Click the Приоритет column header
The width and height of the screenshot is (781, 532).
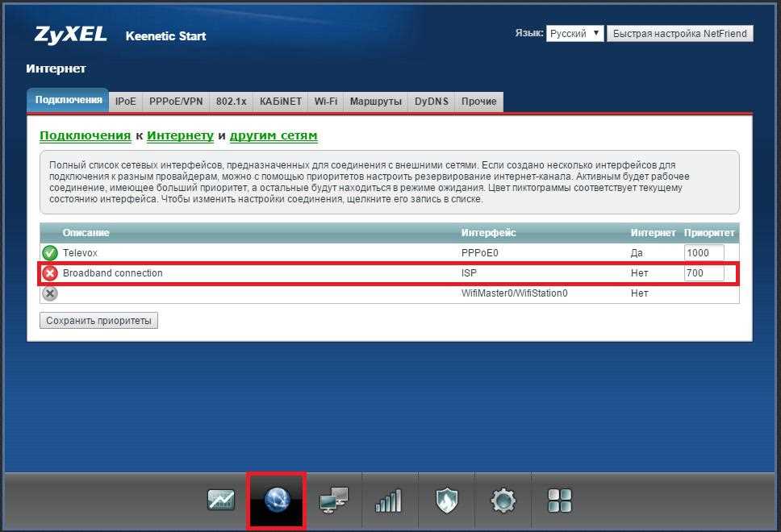[x=709, y=232]
